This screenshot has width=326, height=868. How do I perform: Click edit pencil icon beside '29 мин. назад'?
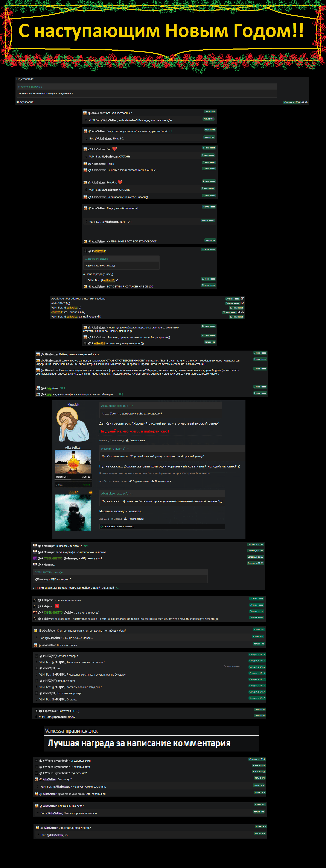(x=242, y=299)
